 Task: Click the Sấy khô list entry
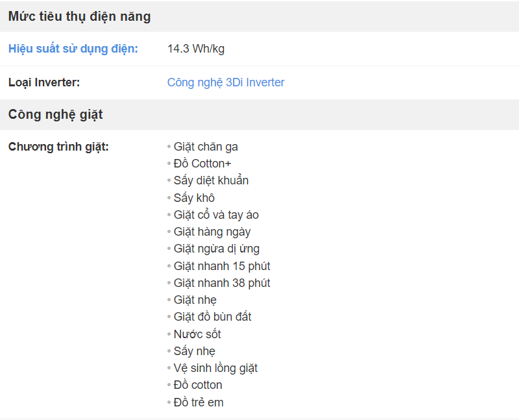point(194,198)
